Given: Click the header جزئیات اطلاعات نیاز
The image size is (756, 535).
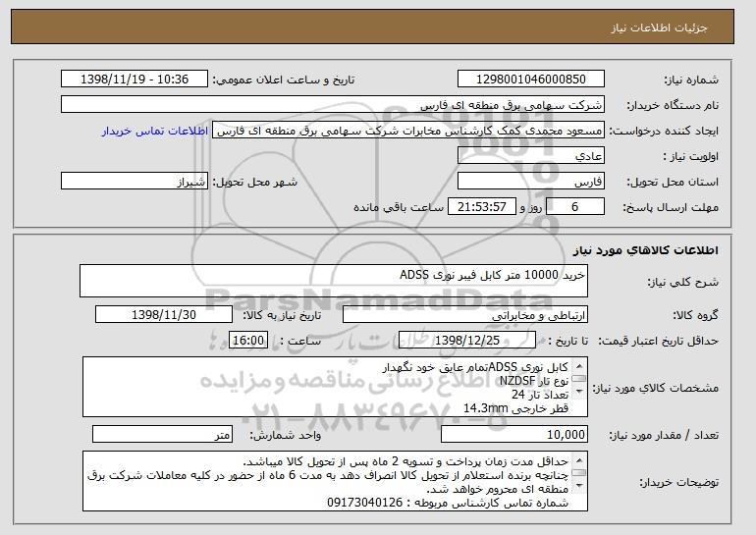Looking at the screenshot, I should 659,27.
